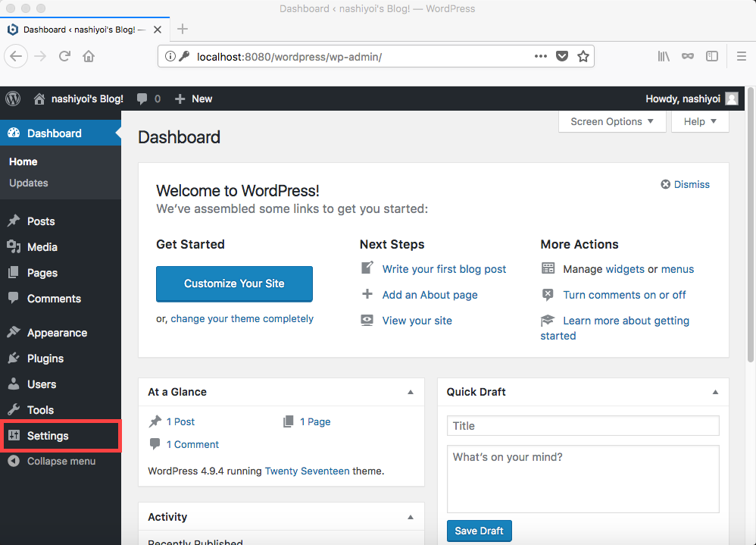Open page actions three-dot menu
Image resolution: width=756 pixels, height=545 pixels.
[540, 56]
